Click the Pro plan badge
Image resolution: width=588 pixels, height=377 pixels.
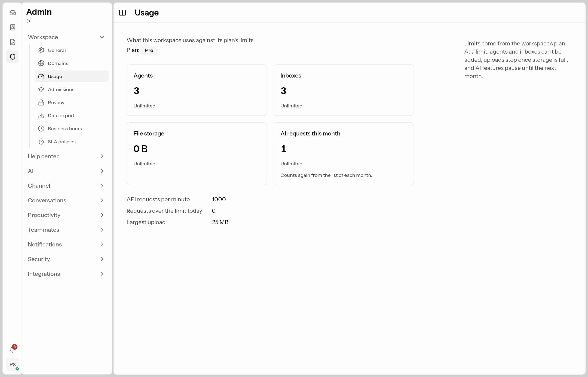(x=149, y=50)
